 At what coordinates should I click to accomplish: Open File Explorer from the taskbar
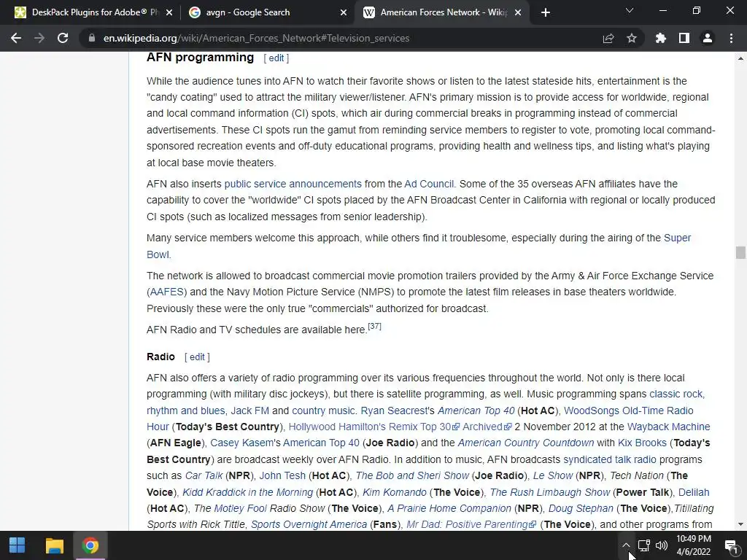[54, 545]
